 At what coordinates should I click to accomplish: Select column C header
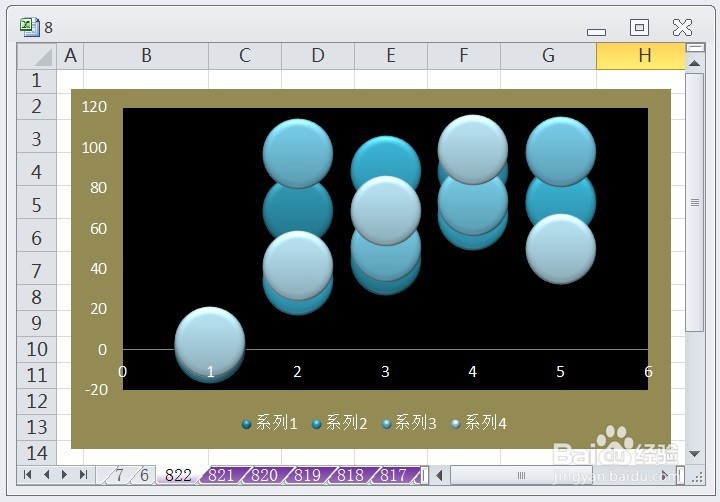(245, 56)
